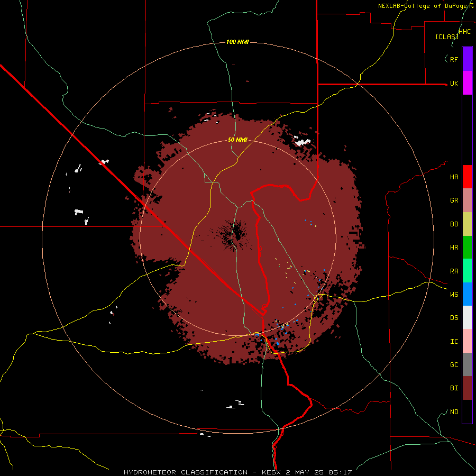Click the 50 NMI range ring label
This screenshot has width=476, height=476.
pyautogui.click(x=237, y=140)
